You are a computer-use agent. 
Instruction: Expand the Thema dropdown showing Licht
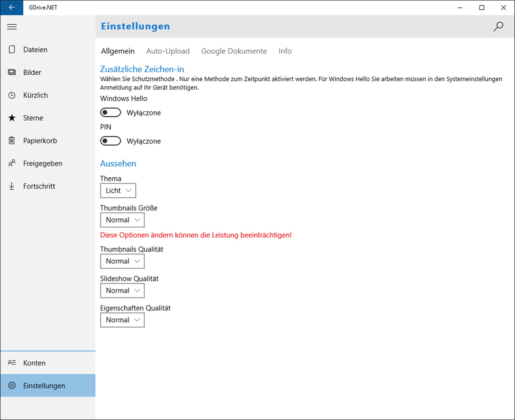[118, 191]
